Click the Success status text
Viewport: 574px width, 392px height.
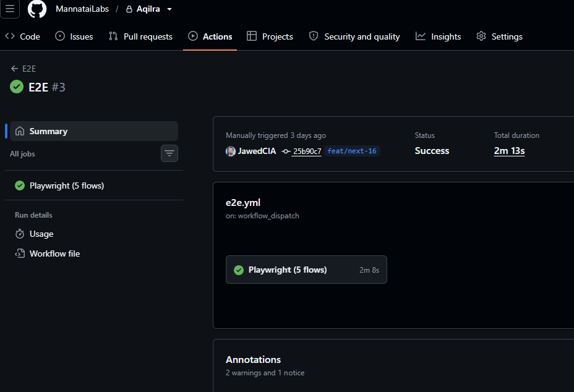pyautogui.click(x=432, y=151)
